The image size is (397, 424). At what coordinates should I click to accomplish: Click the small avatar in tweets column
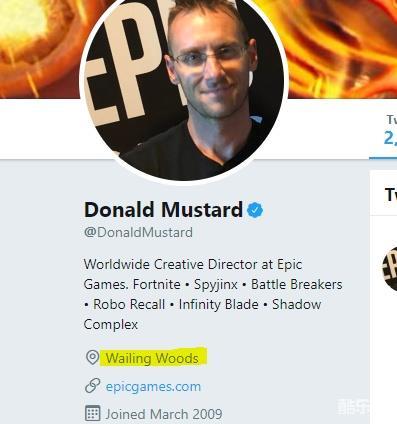(x=390, y=269)
